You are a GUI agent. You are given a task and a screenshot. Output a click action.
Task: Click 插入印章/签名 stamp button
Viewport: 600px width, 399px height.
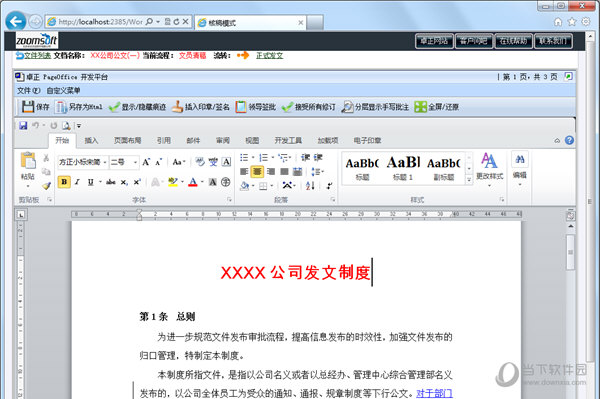(x=200, y=107)
